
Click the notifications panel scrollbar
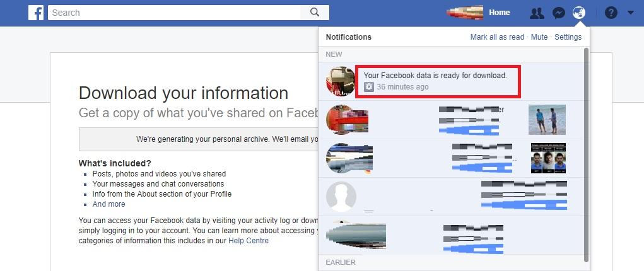[587, 151]
